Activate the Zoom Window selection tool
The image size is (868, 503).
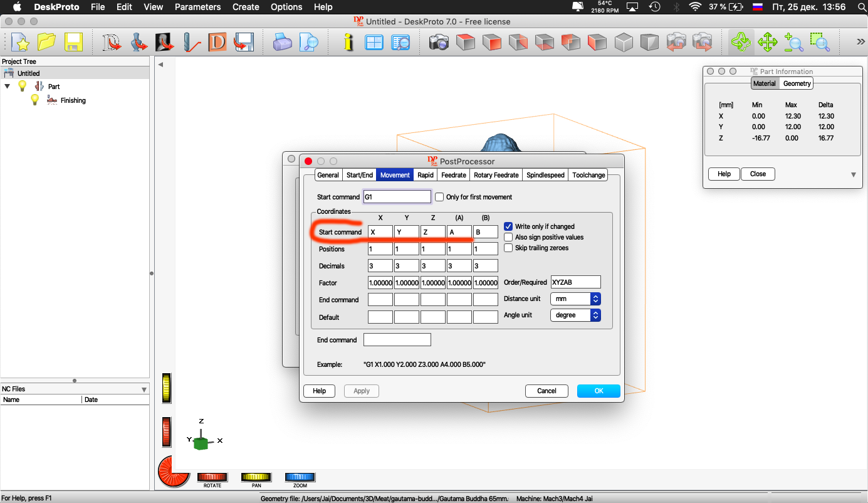(x=820, y=43)
